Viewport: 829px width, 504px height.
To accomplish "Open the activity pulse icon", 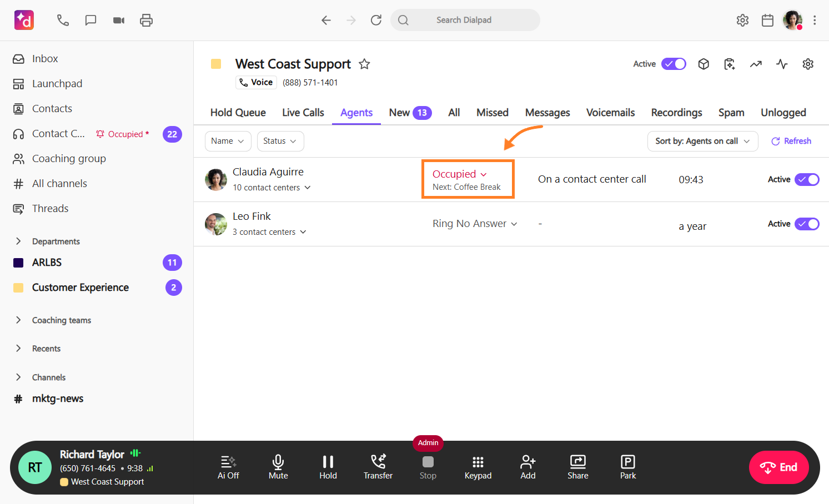I will pyautogui.click(x=782, y=64).
